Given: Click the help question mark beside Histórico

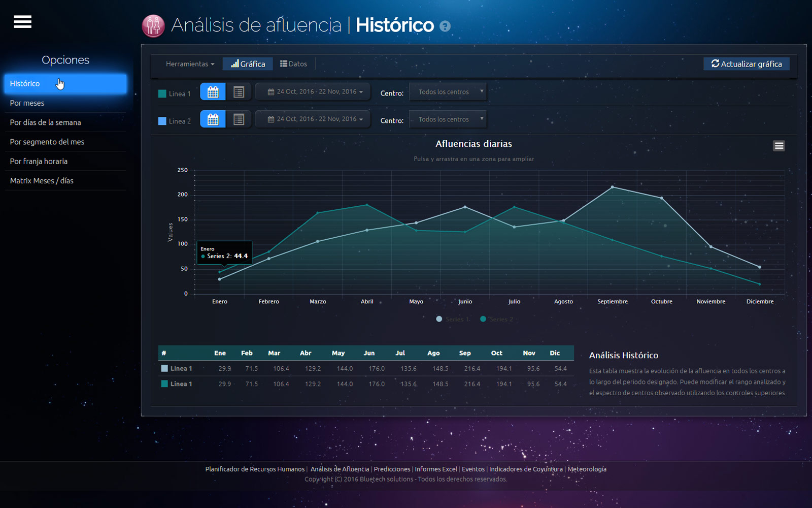Looking at the screenshot, I should [x=445, y=26].
